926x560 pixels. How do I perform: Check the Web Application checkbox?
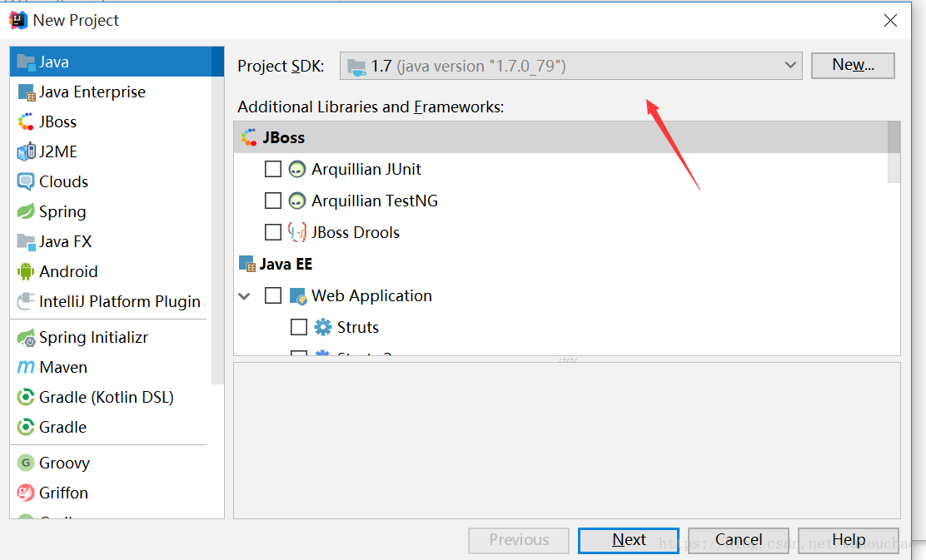point(273,295)
